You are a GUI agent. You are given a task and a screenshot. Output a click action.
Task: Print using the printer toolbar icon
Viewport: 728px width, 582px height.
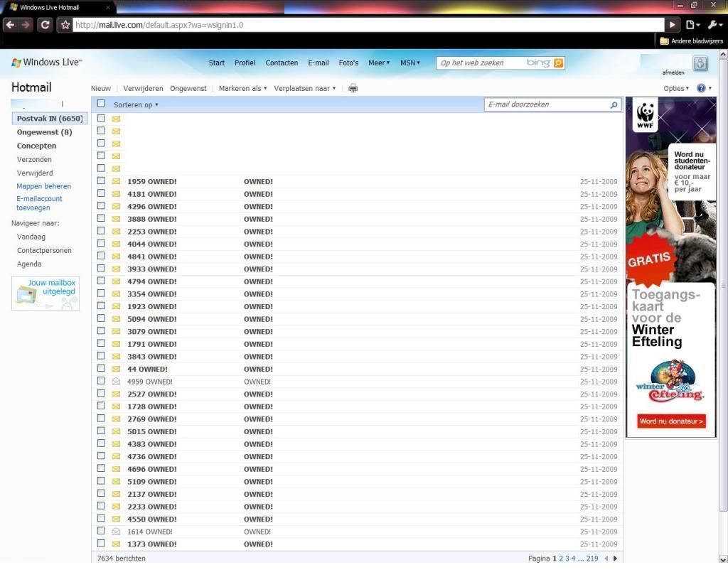point(353,88)
